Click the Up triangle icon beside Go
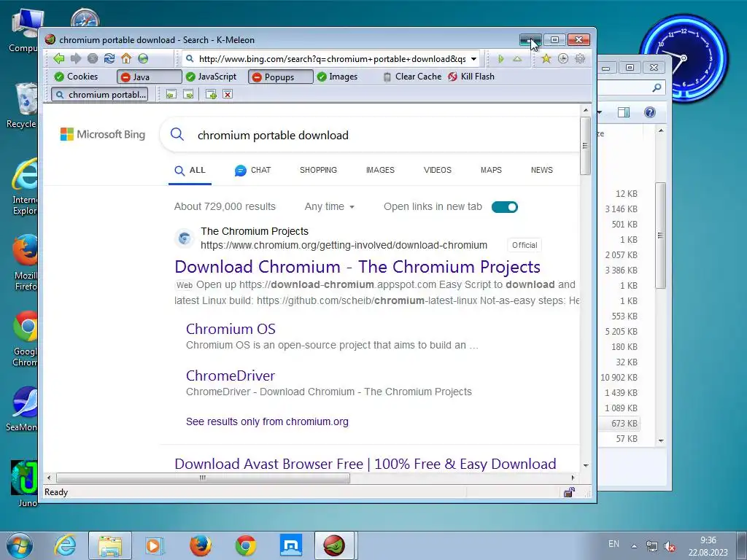Screen dimensions: 747x560 (517, 59)
